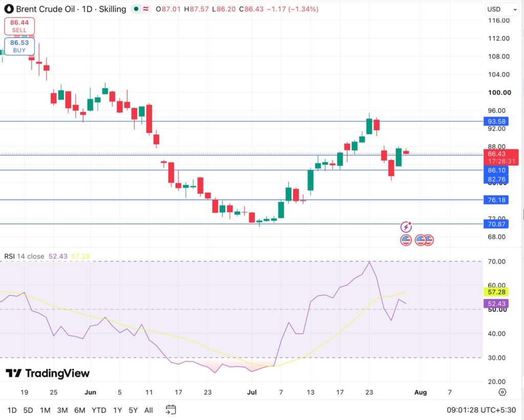Click the 86.10 horizontal line price label

pos(496,170)
